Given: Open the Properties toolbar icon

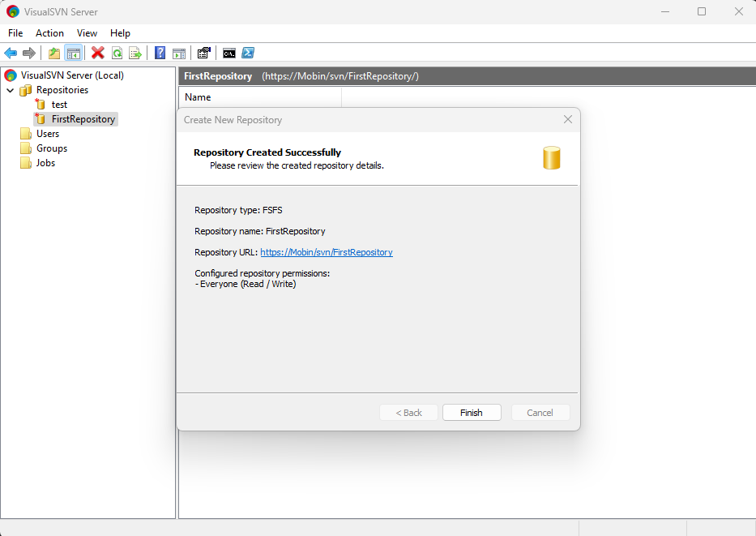Looking at the screenshot, I should (203, 53).
